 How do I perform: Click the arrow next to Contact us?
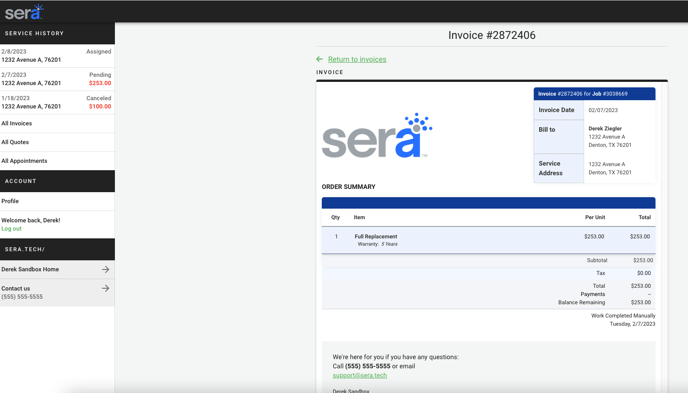[105, 288]
